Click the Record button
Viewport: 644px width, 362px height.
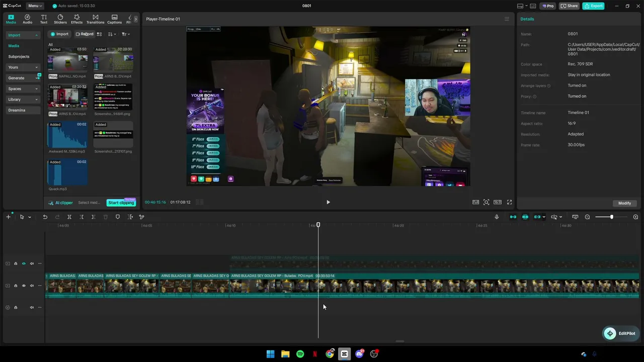[x=84, y=34]
